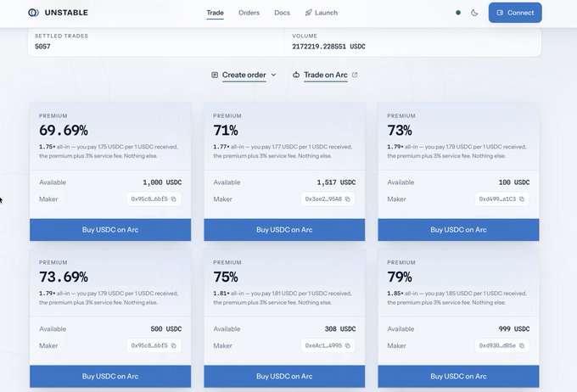Buy USDC on Arc at 71% premium
Image resolution: width=577 pixels, height=392 pixels.
coord(284,230)
